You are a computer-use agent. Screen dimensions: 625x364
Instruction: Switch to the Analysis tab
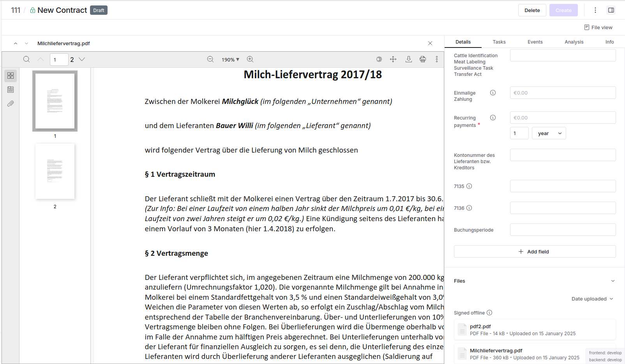click(574, 42)
